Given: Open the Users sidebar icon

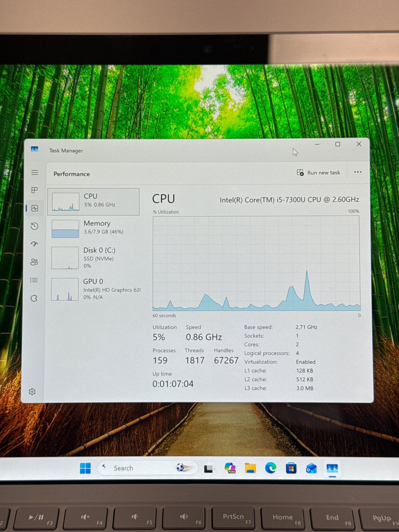Looking at the screenshot, I should (34, 262).
